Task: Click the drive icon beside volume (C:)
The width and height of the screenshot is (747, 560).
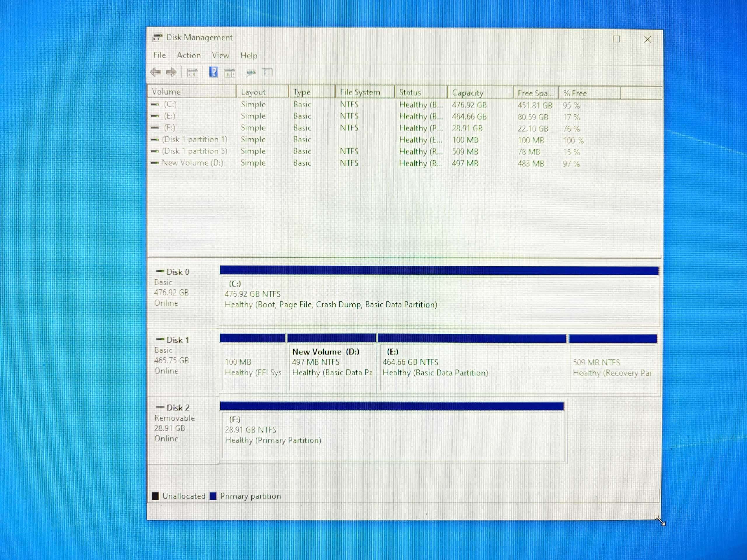Action: coord(155,104)
